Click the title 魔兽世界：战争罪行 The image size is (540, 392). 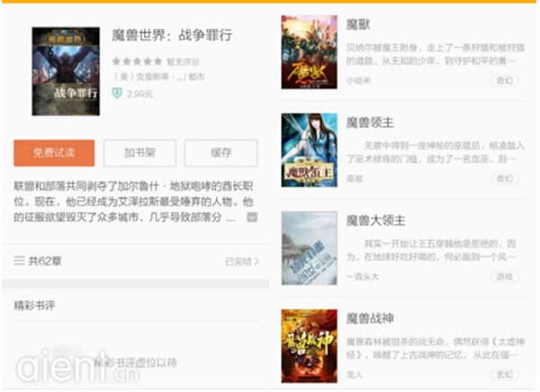(x=172, y=35)
